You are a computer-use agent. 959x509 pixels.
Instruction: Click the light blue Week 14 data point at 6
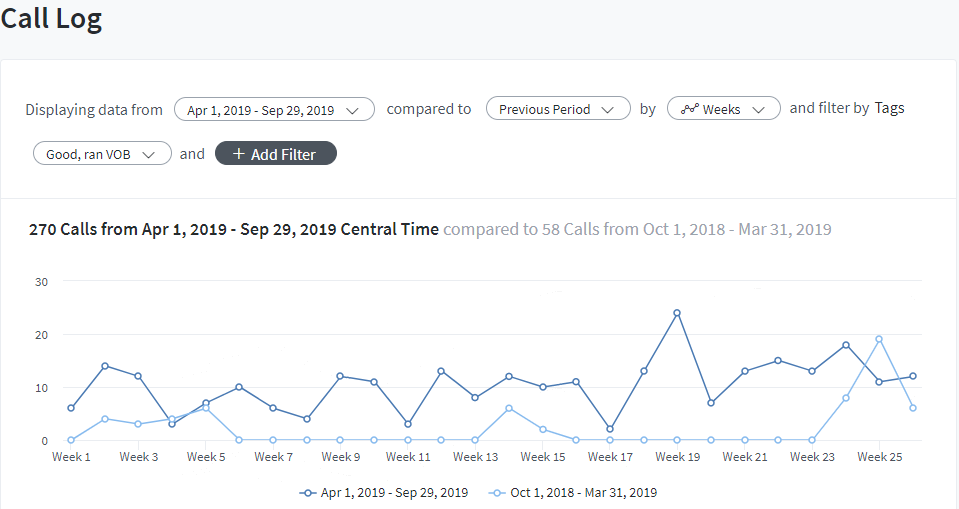(509, 408)
